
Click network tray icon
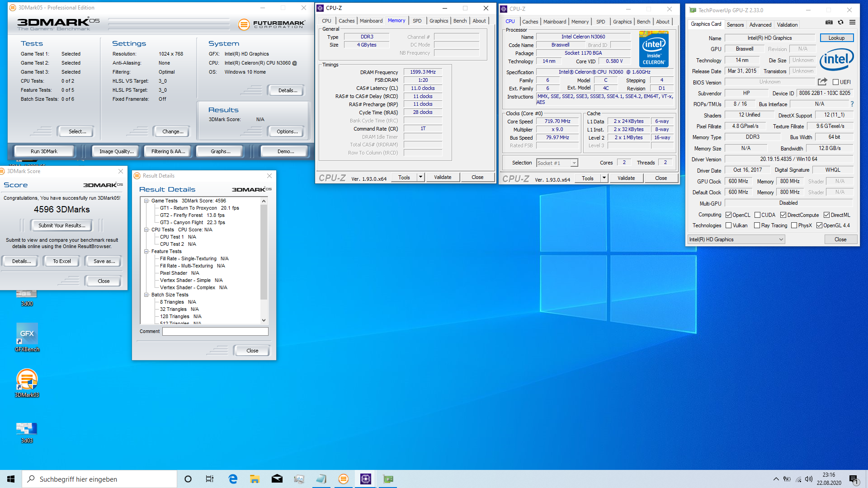click(798, 479)
